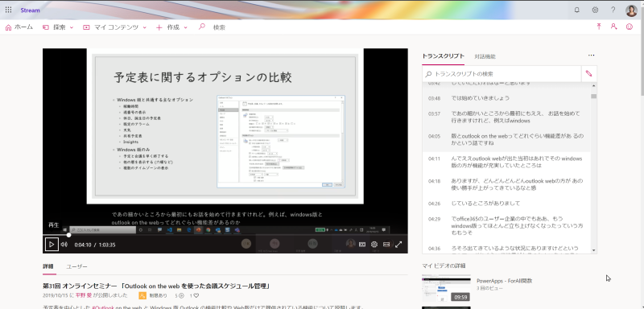This screenshot has width=644, height=309.
Task: Jump to transcript line at 04:26
Action: 506,203
